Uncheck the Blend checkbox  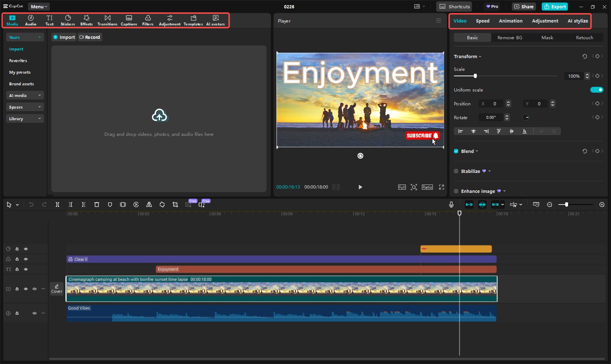(x=456, y=151)
